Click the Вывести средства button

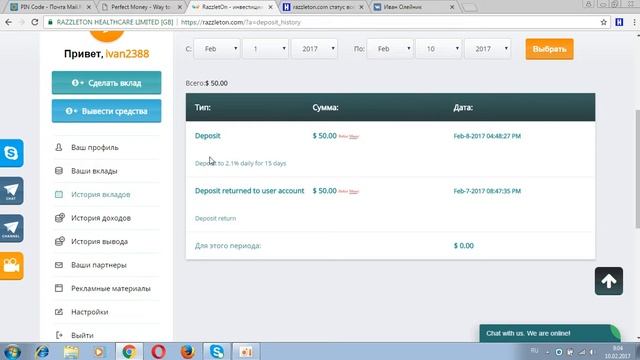pos(107,111)
